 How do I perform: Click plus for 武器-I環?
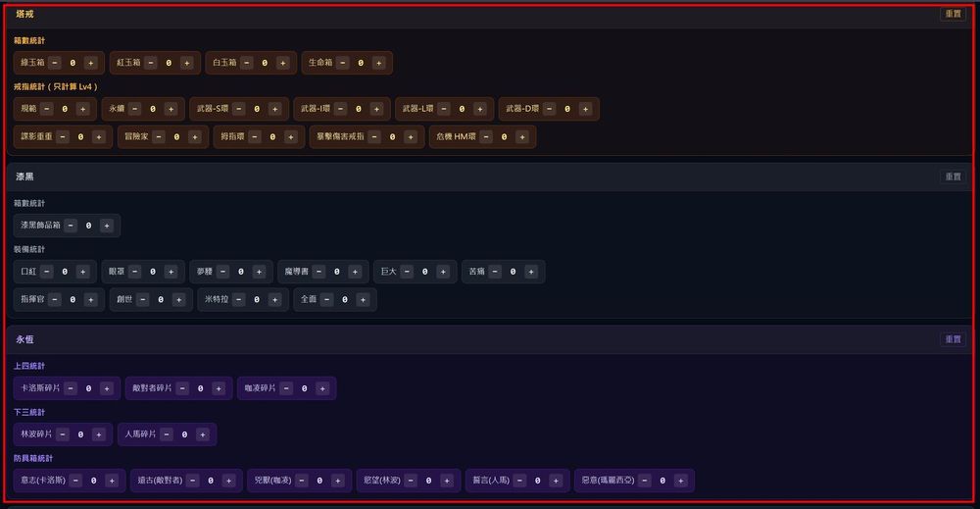coord(376,109)
